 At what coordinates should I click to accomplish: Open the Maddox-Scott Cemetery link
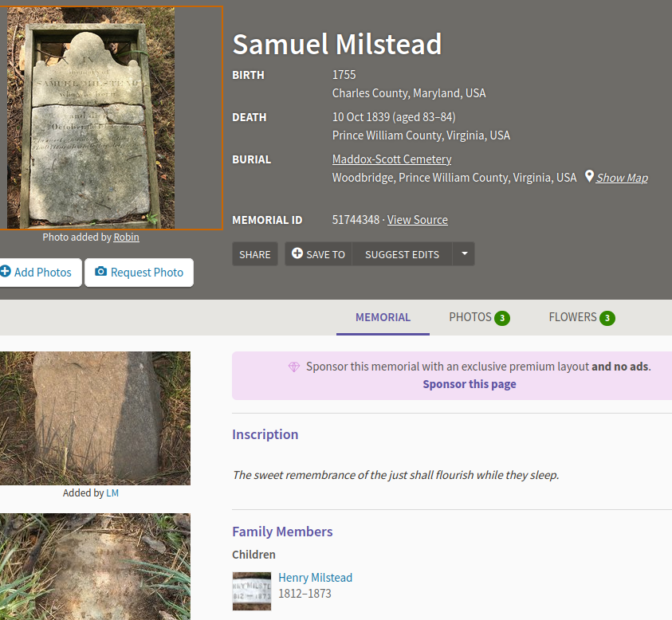[391, 159]
